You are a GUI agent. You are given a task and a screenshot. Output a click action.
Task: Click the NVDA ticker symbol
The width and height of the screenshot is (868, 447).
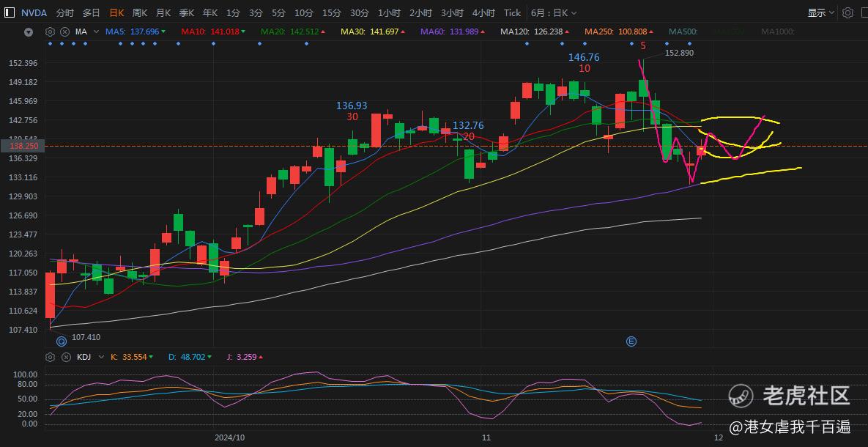pyautogui.click(x=34, y=12)
